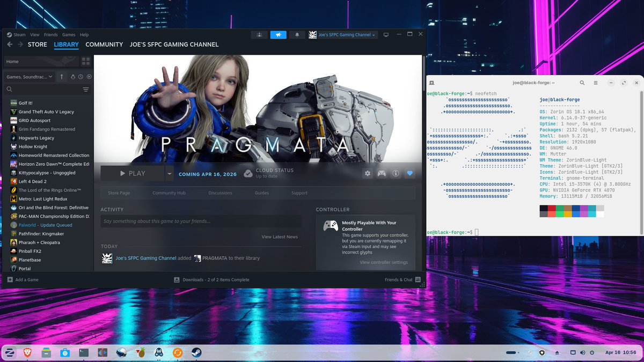Screen dimensions: 644x362
Task: Open PRAGMATA Community Hub
Action: point(169,193)
